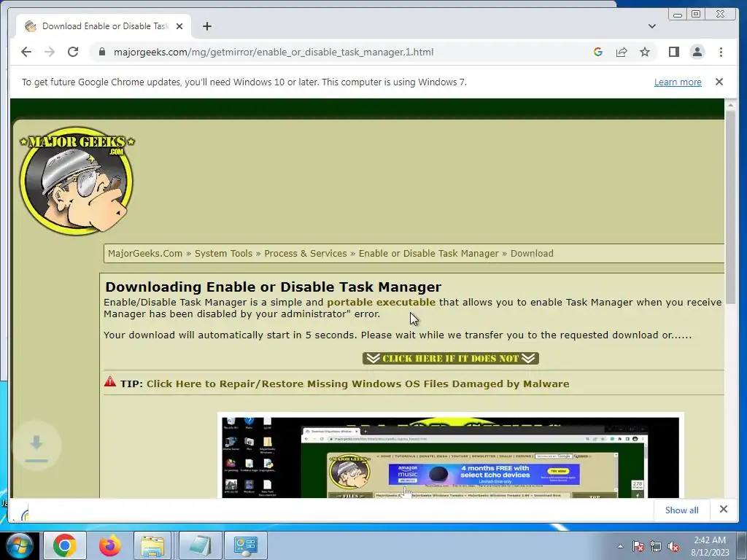Open Windows Explorer from taskbar
The width and height of the screenshot is (747, 560).
(x=152, y=545)
